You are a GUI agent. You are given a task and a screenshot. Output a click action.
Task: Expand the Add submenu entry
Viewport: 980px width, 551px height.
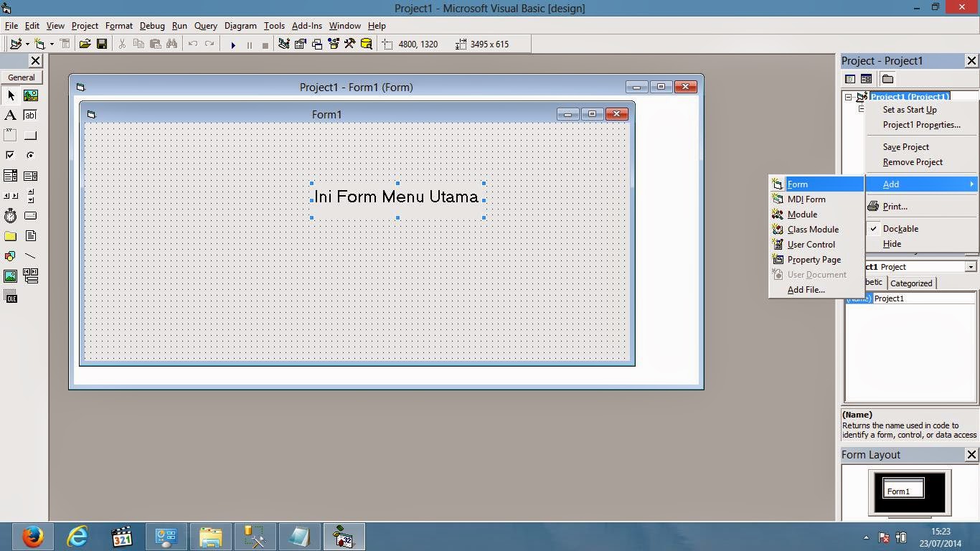click(x=922, y=184)
